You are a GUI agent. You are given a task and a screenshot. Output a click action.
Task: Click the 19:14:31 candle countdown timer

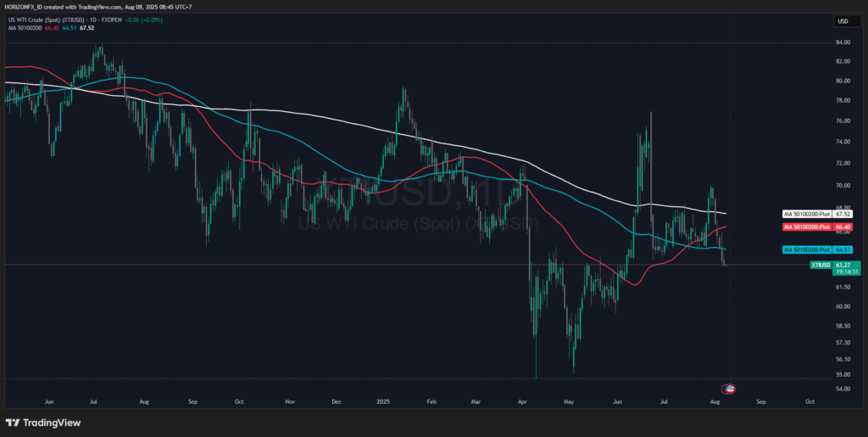[847, 272]
